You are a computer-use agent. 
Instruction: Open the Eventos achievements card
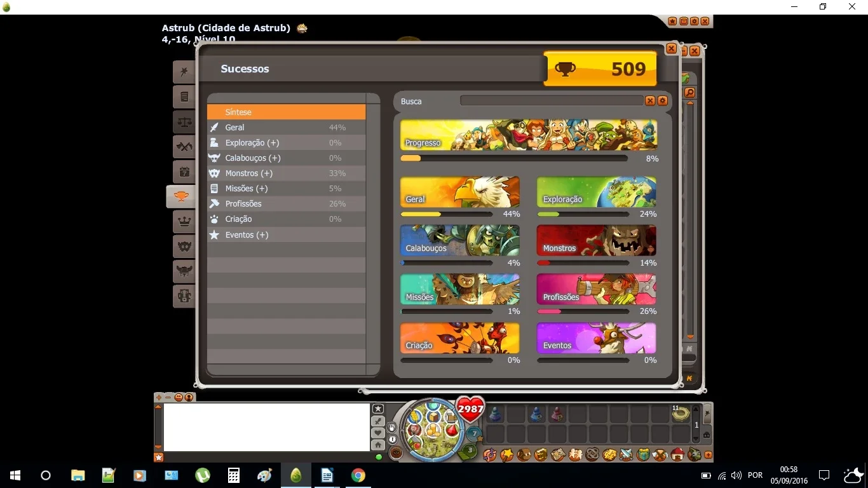tap(597, 338)
